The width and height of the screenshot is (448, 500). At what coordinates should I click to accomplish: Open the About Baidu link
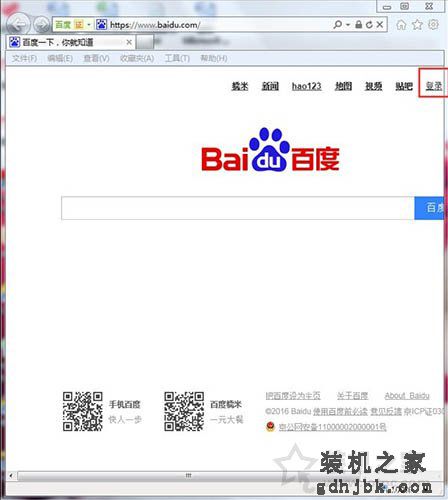tap(407, 396)
